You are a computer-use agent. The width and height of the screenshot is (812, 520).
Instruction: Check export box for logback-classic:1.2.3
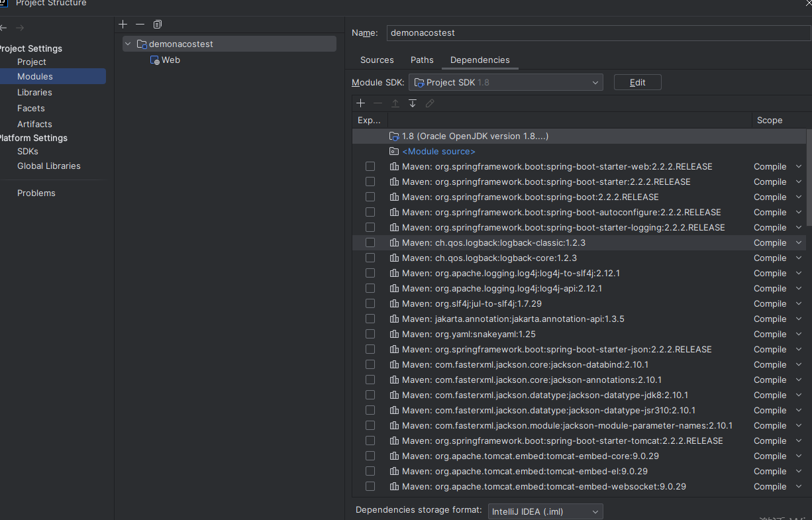pyautogui.click(x=370, y=242)
